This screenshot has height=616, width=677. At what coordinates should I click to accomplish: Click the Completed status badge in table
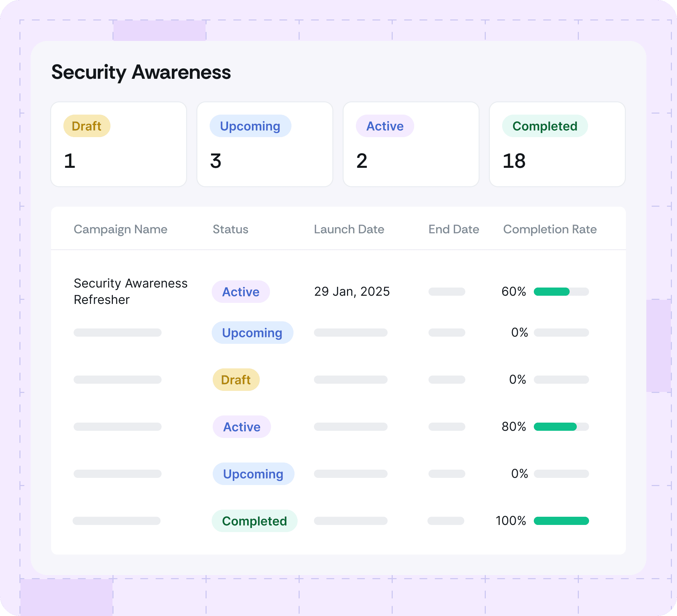point(254,521)
